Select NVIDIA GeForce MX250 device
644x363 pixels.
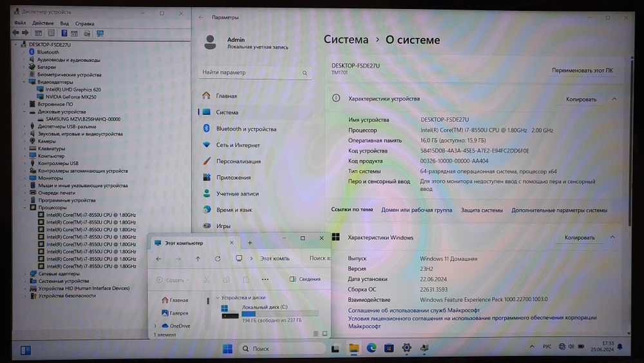(x=71, y=97)
